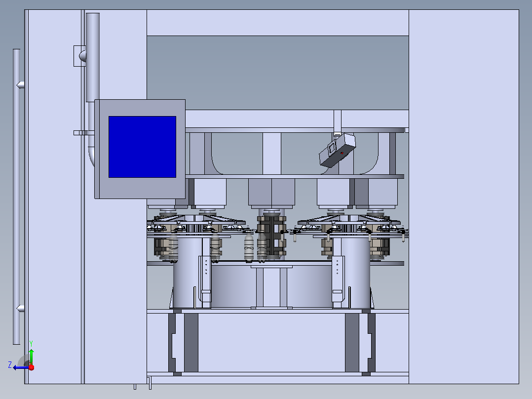Click the left cylindrical pedestal under the carousel
532x399 pixels.
[x=188, y=272]
